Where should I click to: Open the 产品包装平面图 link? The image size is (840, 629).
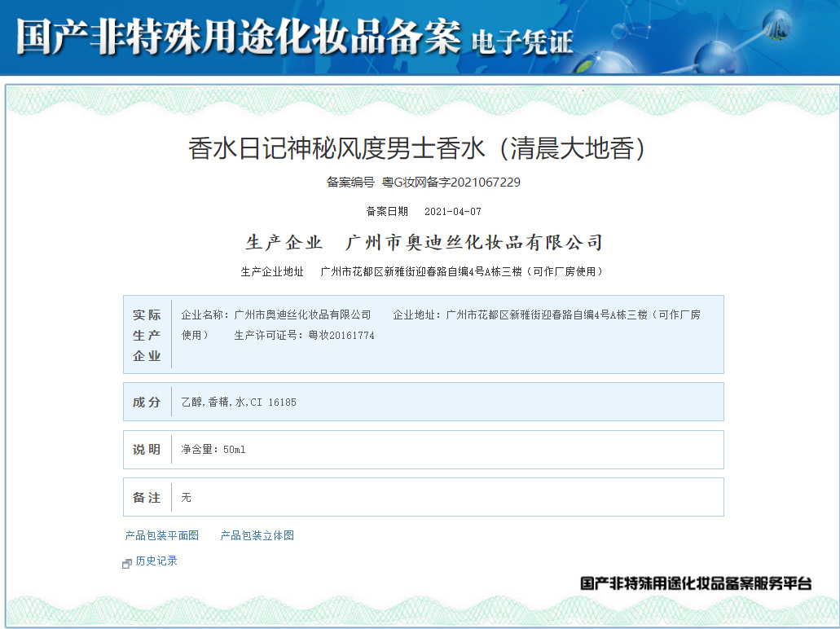[162, 535]
